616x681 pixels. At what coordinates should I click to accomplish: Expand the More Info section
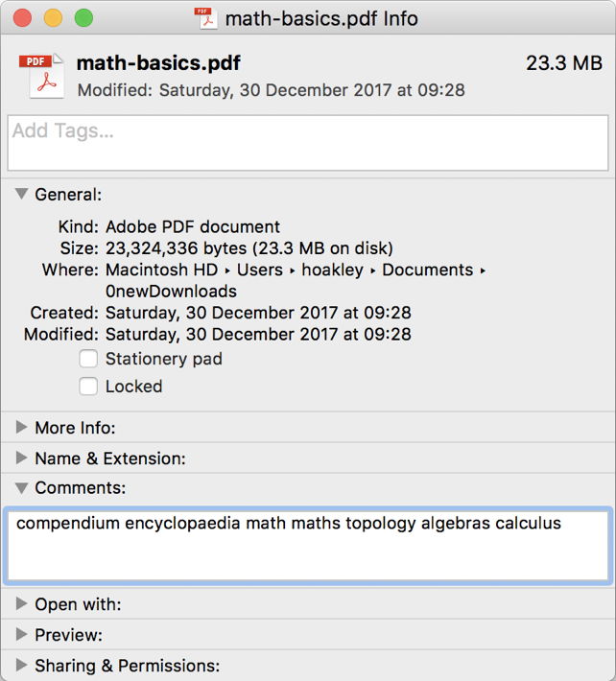[x=21, y=428]
